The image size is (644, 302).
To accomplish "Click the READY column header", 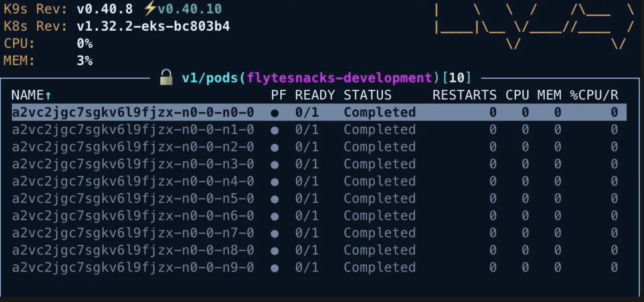I will 315,95.
